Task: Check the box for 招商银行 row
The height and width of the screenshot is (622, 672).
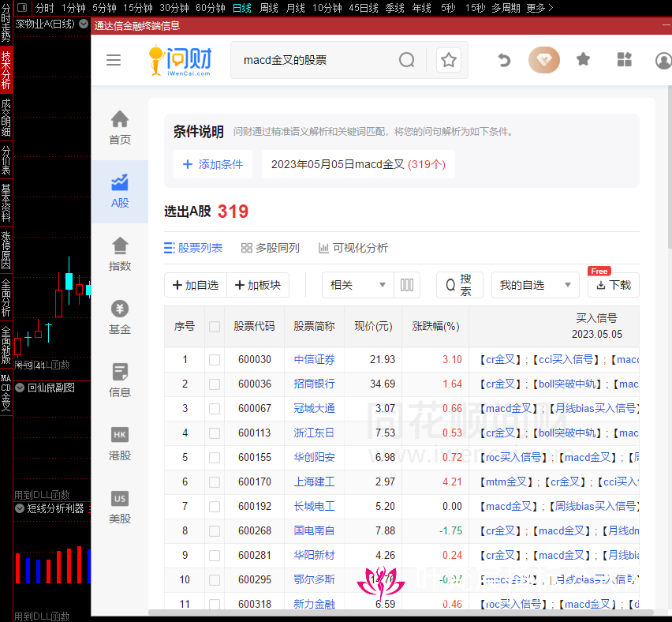Action: click(215, 384)
